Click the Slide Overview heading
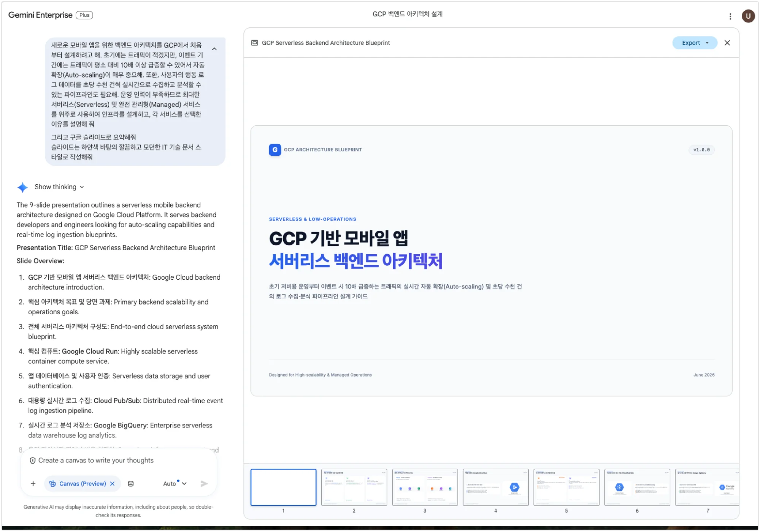 pyautogui.click(x=40, y=261)
